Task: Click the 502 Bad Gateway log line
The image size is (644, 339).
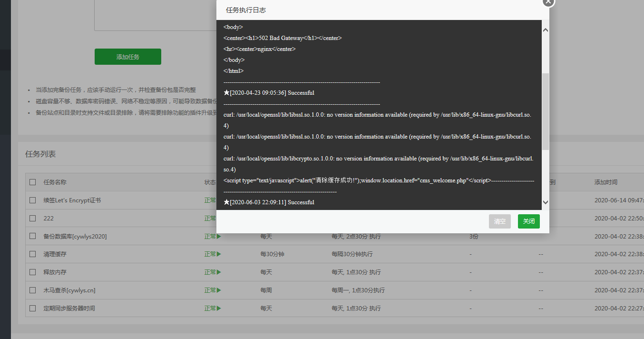Action: click(x=283, y=38)
